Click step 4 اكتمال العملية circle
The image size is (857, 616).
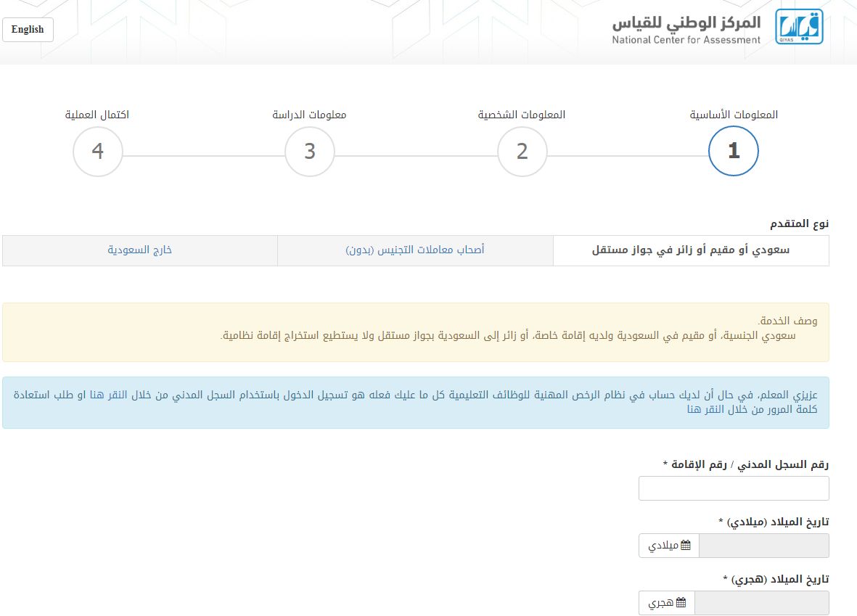click(98, 151)
